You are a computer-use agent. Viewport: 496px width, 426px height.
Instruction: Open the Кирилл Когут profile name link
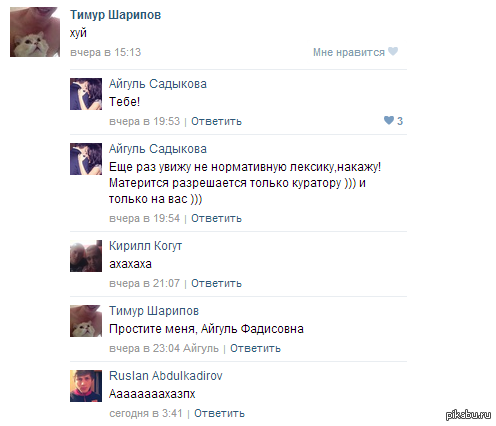(x=146, y=246)
